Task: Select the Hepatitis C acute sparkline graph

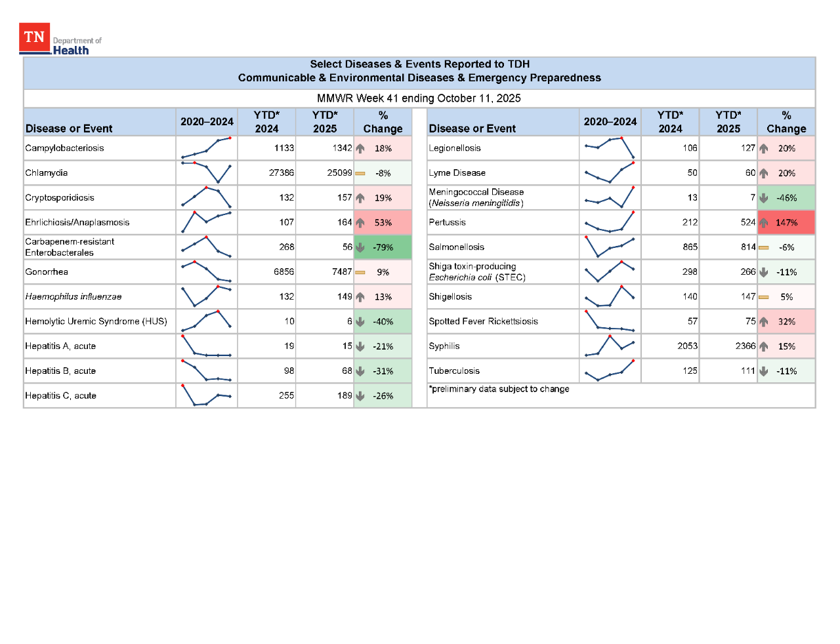Action: click(x=206, y=395)
